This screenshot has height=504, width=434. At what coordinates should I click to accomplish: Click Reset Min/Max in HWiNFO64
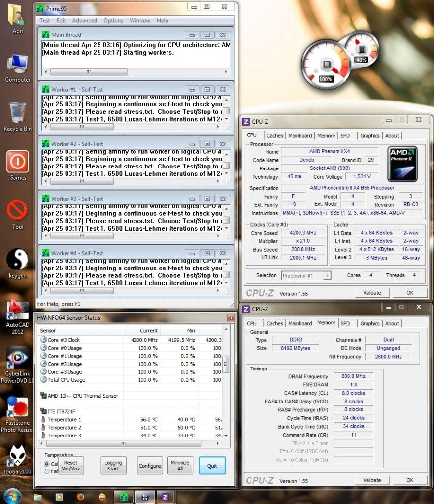71,466
